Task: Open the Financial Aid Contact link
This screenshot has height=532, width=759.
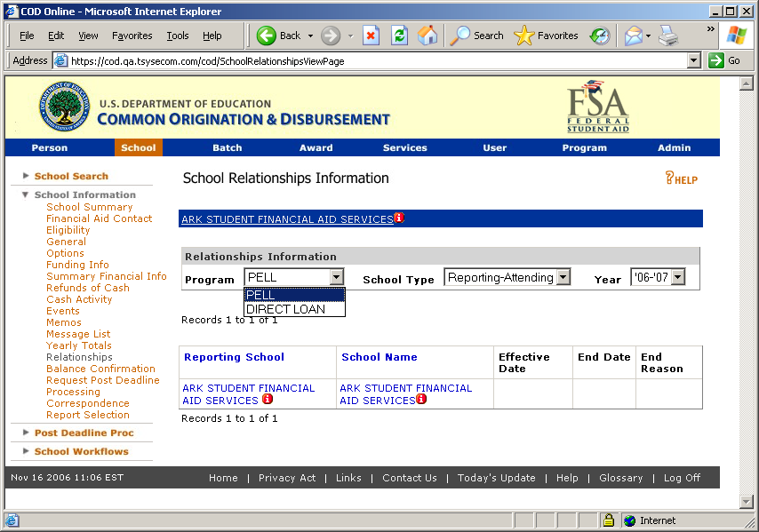Action: click(100, 218)
